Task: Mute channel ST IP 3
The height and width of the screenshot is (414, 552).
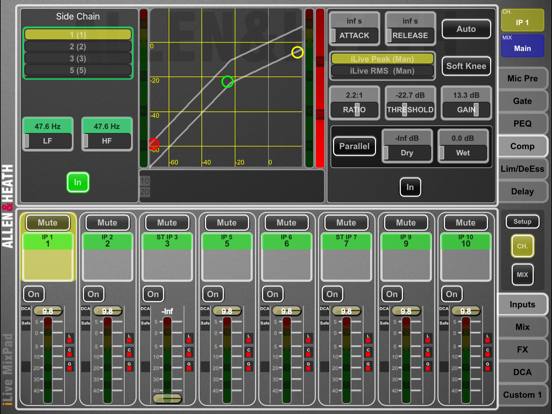Action: 167,222
